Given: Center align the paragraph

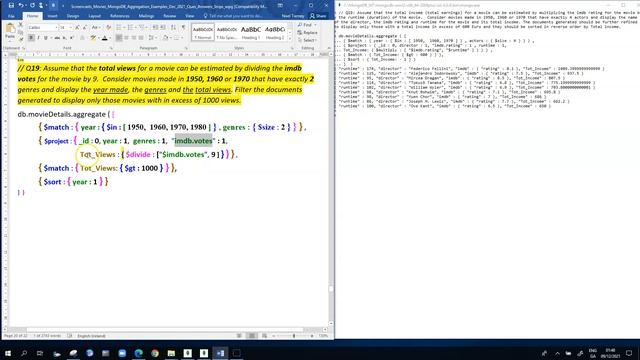Looking at the screenshot, I should 126,38.
